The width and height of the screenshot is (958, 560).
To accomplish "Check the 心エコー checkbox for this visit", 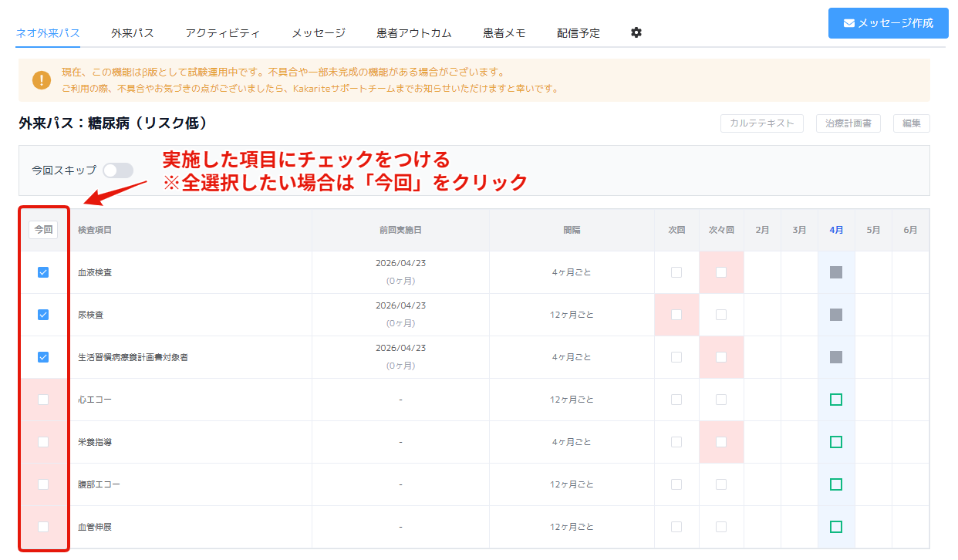I will pyautogui.click(x=43, y=400).
